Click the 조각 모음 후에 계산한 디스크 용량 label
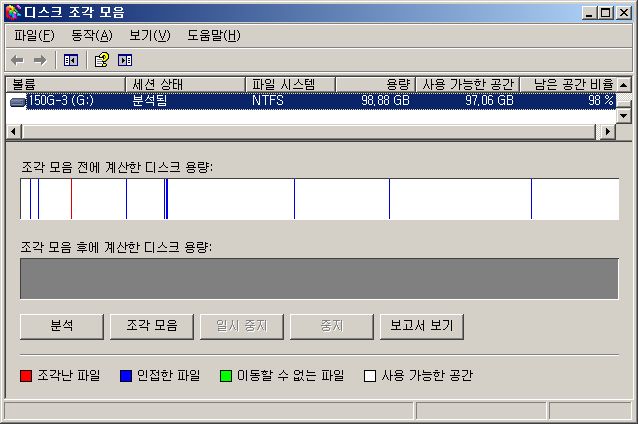Viewport: 638px width, 424px height. pyautogui.click(x=116, y=247)
